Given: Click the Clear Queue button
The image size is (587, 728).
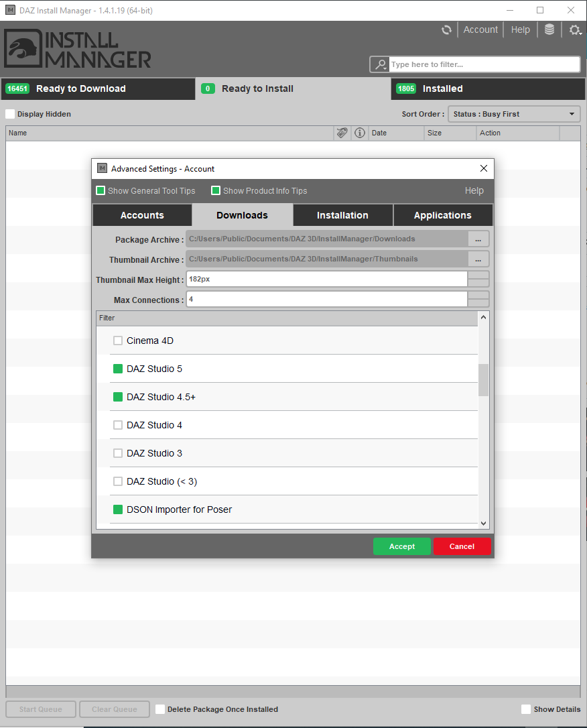Looking at the screenshot, I should (x=114, y=709).
